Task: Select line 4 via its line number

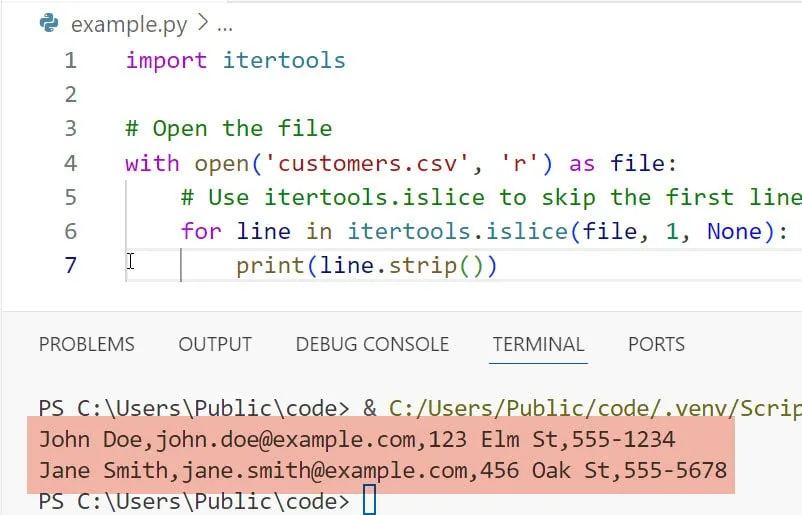Action: pos(70,163)
